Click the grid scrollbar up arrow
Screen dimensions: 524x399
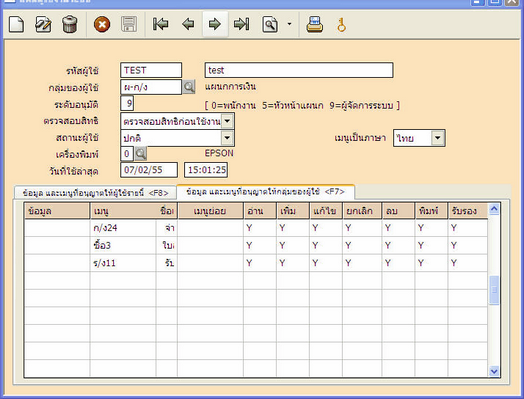tap(494, 209)
